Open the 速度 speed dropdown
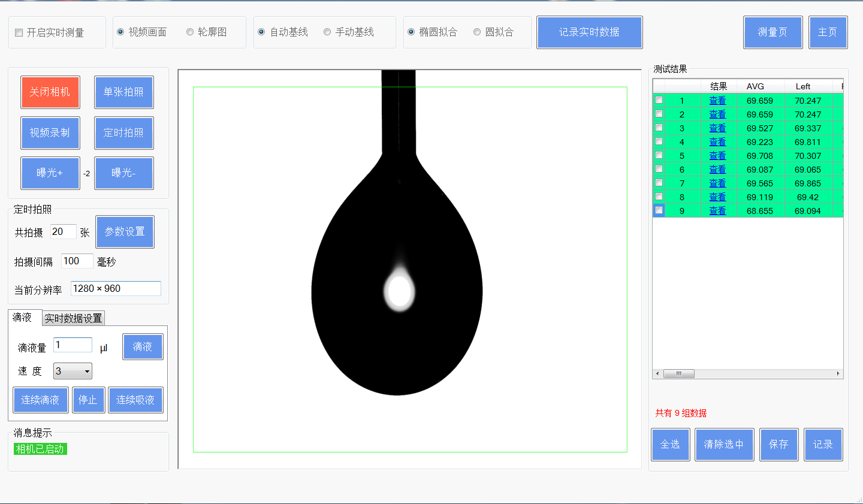 click(x=73, y=372)
